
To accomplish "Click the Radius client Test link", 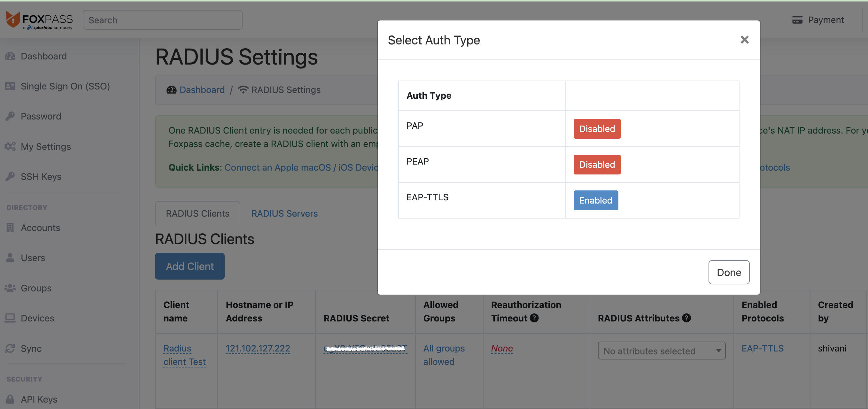I will coord(184,355).
